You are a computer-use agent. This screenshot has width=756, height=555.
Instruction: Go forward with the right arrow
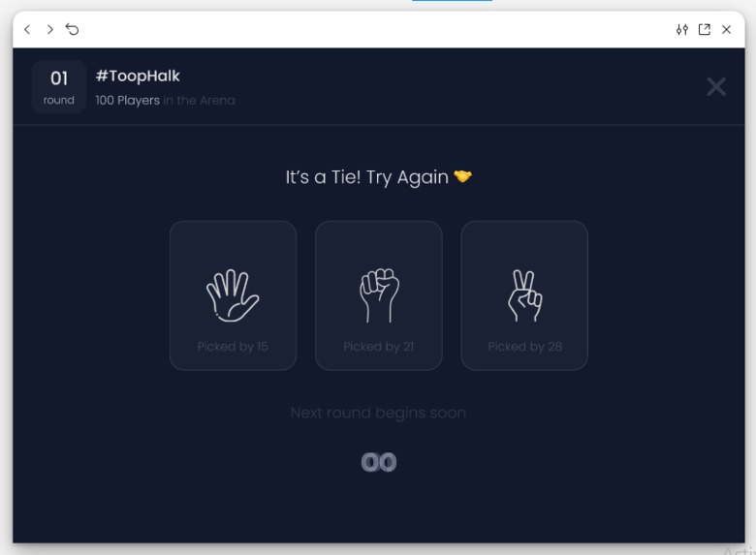click(50, 29)
